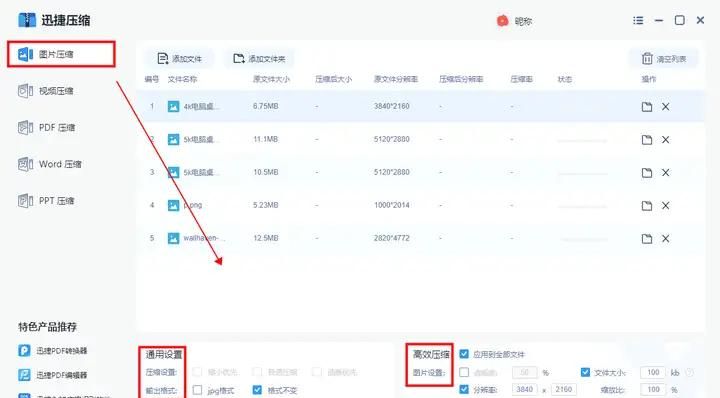
Task: Click the 迅捷压缩 app logo
Action: pyautogui.click(x=27, y=20)
